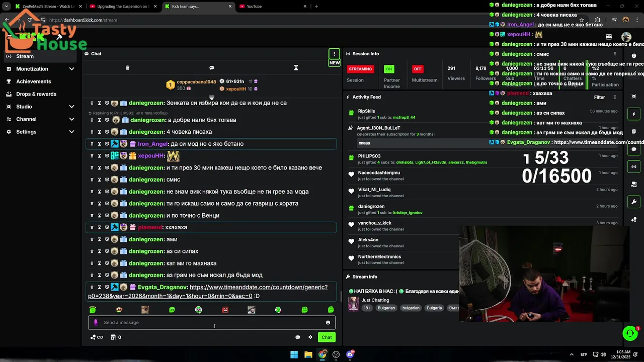This screenshot has width=644, height=362.
Task: Click the speech bubble icon in chat toolbar
Action: tap(212, 68)
